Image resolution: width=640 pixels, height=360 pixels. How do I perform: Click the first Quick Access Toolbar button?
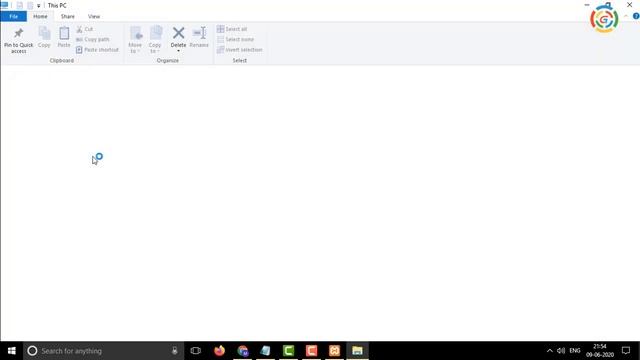19,5
